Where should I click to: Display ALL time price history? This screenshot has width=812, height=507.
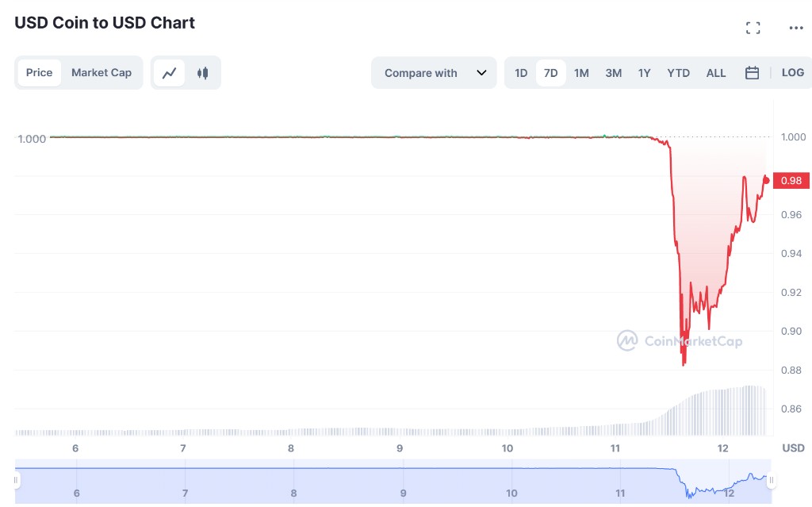(x=715, y=73)
